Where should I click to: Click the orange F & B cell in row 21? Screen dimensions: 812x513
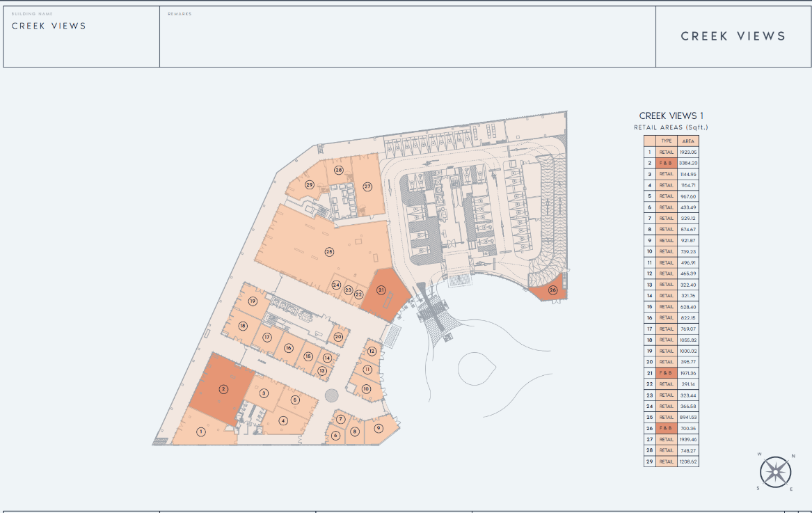(667, 373)
